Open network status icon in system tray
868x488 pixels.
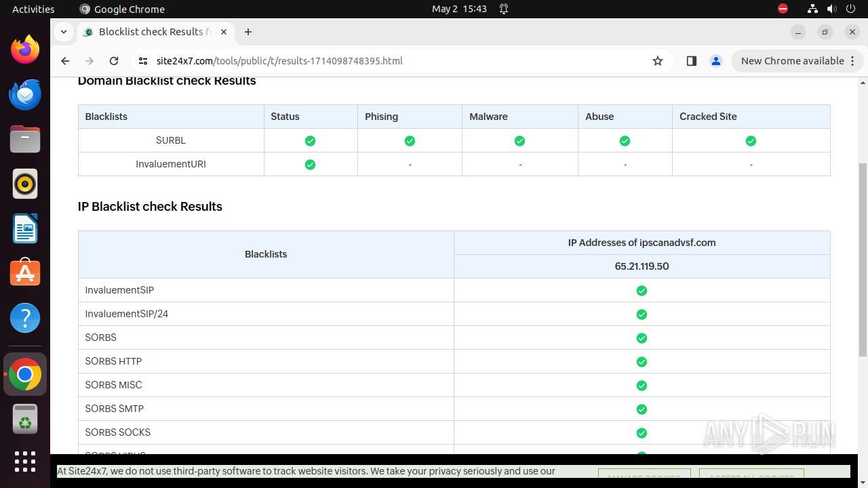[812, 9]
